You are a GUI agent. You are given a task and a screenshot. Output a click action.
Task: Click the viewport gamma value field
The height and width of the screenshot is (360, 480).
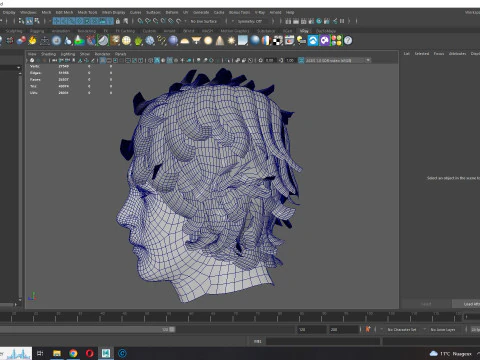[290, 60]
